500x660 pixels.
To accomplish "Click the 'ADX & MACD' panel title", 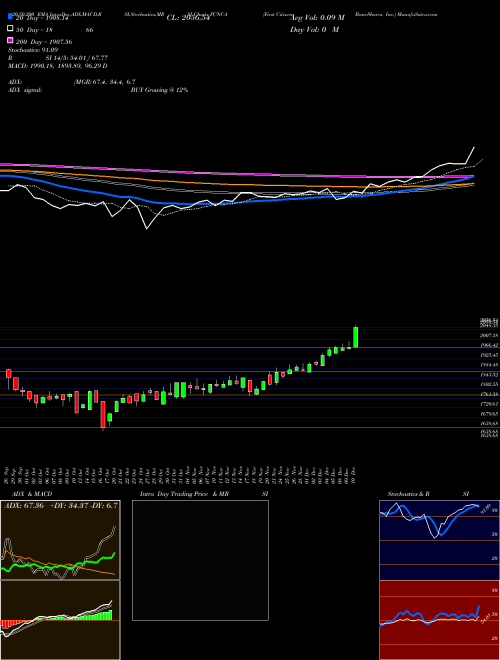I will (x=32, y=494).
